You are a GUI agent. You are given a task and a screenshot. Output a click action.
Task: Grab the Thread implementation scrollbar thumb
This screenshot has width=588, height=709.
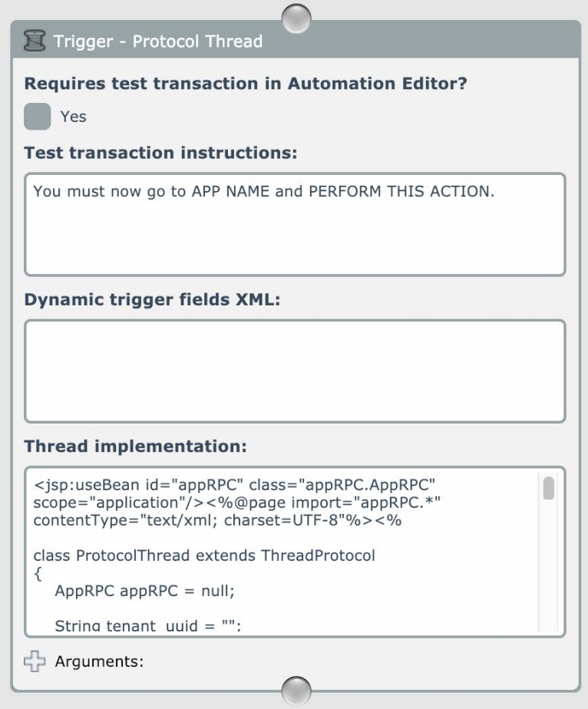[x=548, y=489]
